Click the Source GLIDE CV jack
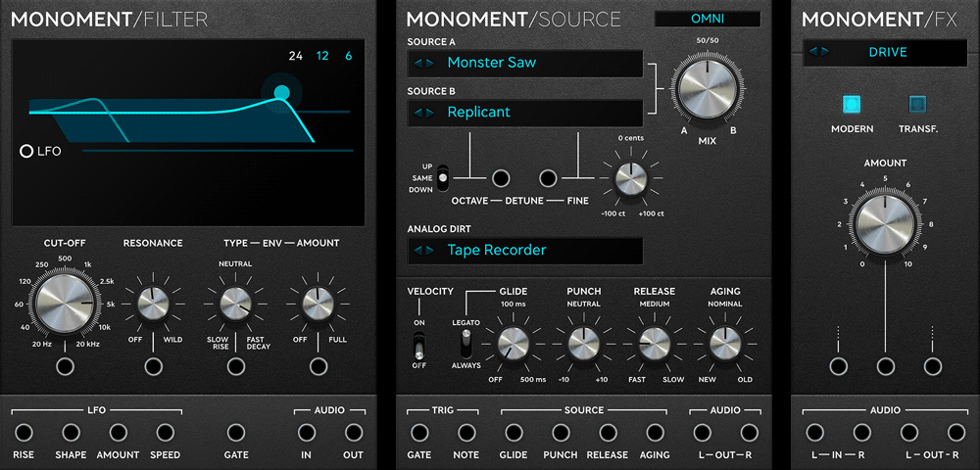This screenshot has width=980, height=470. 514,433
